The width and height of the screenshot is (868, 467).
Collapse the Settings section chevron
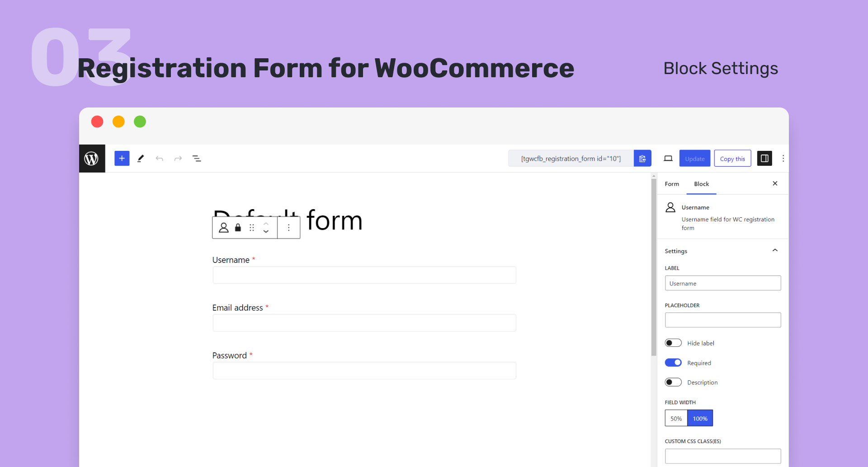point(775,250)
